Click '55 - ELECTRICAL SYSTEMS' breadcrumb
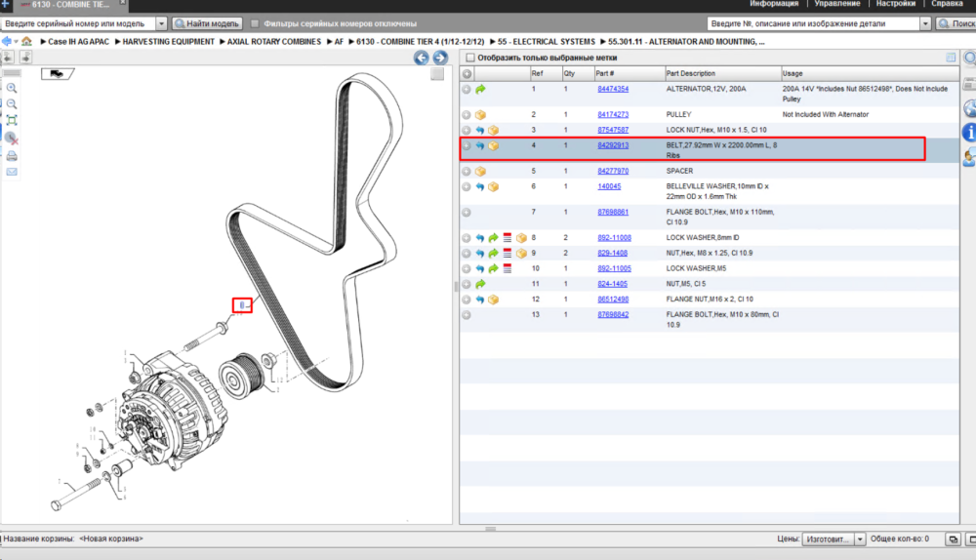Viewport: 976px width, 560px height. click(x=547, y=42)
